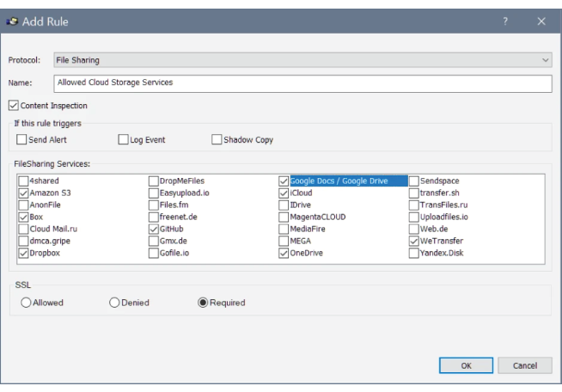The width and height of the screenshot is (562, 392).
Task: Close the Add Rule dialog
Action: (541, 21)
